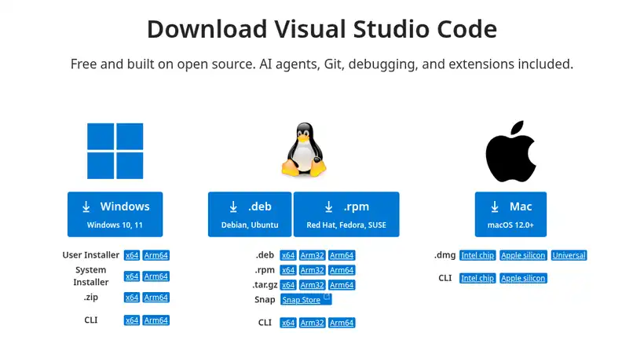Click the Windows download button
Viewport: 644px width, 362px height.
[115, 214]
